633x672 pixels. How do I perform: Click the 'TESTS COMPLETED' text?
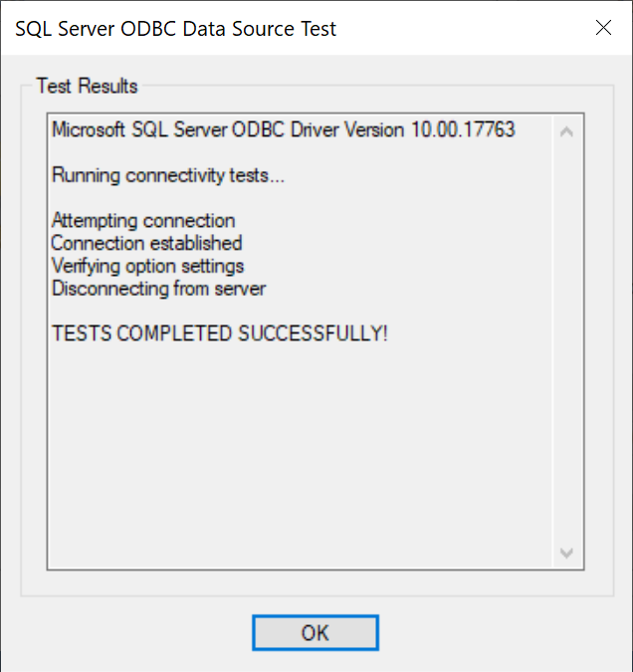(141, 334)
